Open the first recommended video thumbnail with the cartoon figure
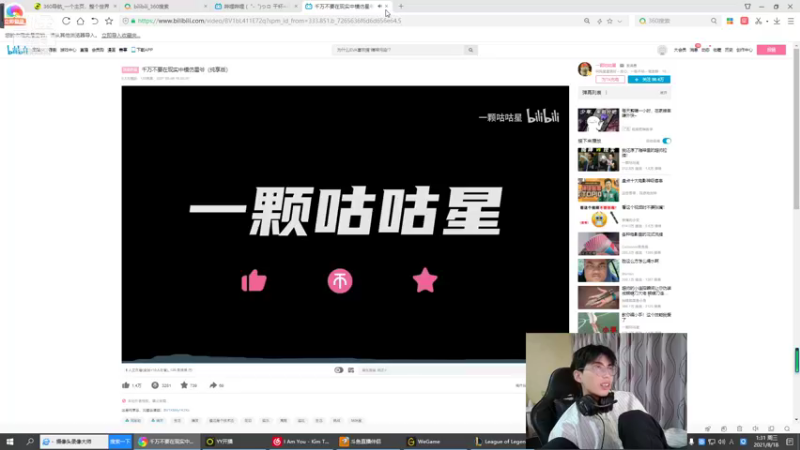The width and height of the screenshot is (800, 450). (598, 120)
